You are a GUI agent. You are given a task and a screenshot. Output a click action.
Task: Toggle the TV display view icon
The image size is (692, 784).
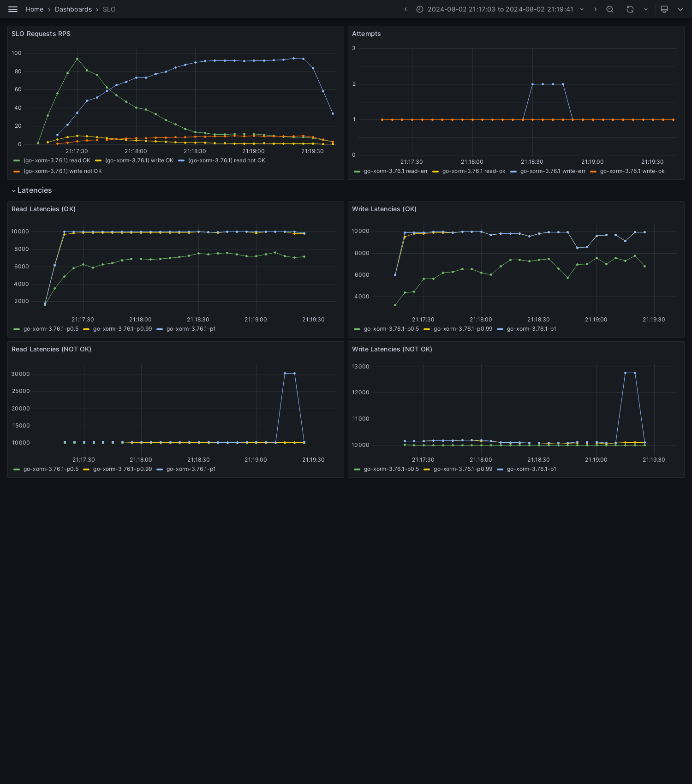(664, 9)
